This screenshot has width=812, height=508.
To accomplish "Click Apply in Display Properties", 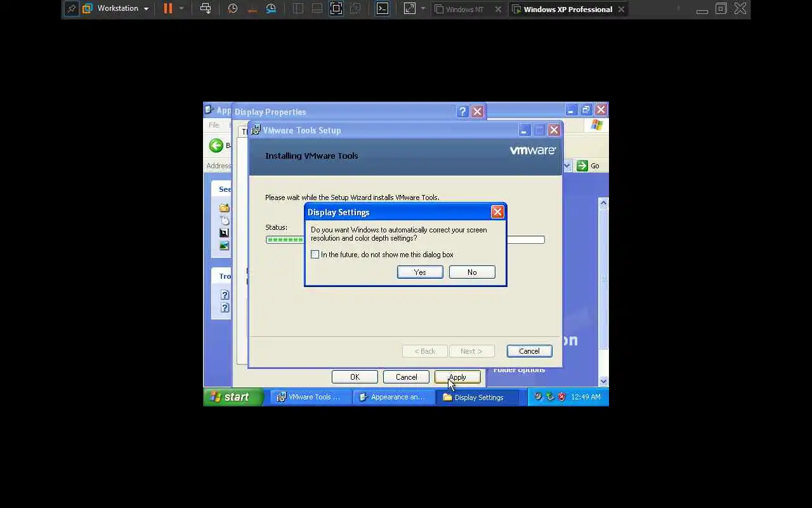I will tap(457, 377).
